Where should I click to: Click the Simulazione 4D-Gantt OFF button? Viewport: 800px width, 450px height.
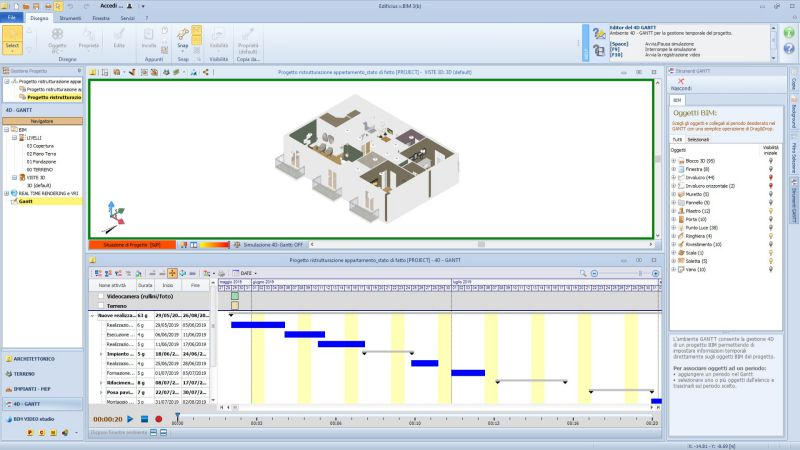269,245
